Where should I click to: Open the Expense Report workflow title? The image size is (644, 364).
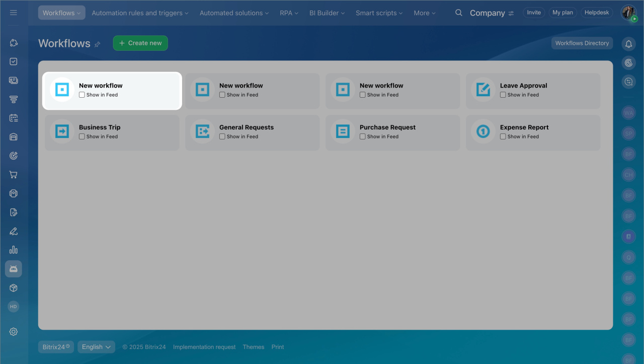tap(524, 127)
